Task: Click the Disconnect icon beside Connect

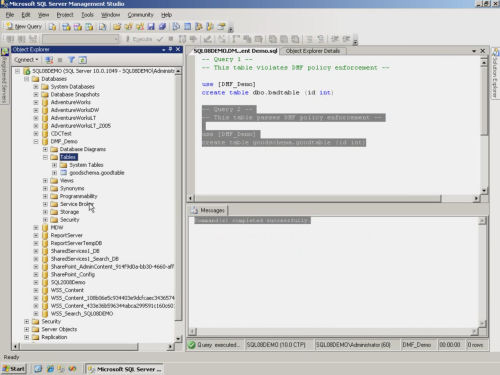Action: coord(49,60)
